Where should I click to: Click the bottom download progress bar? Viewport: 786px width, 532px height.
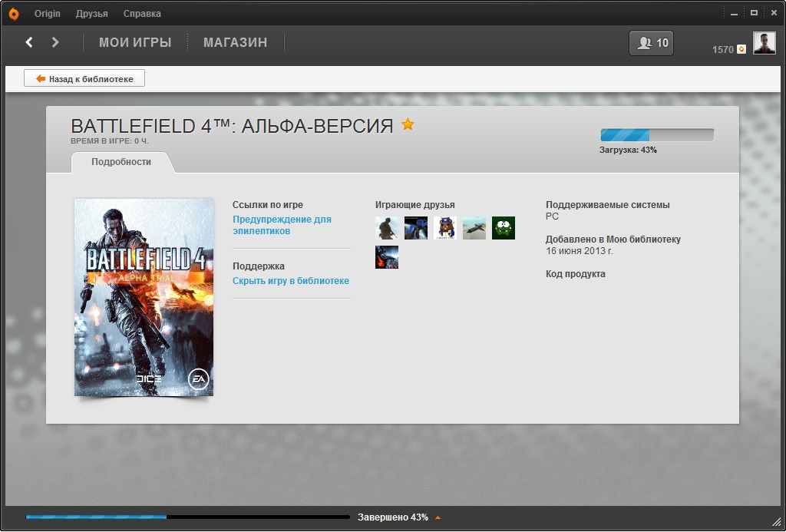(188, 517)
